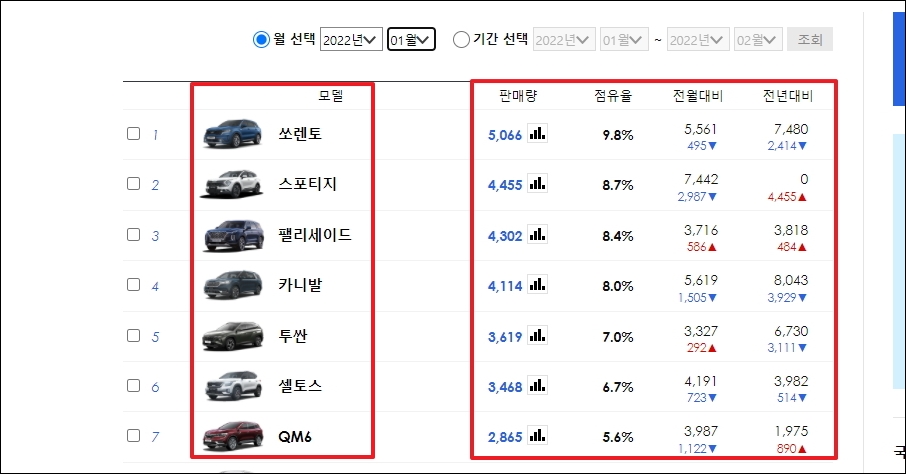Open the period end 02월 dropdown

758,39
